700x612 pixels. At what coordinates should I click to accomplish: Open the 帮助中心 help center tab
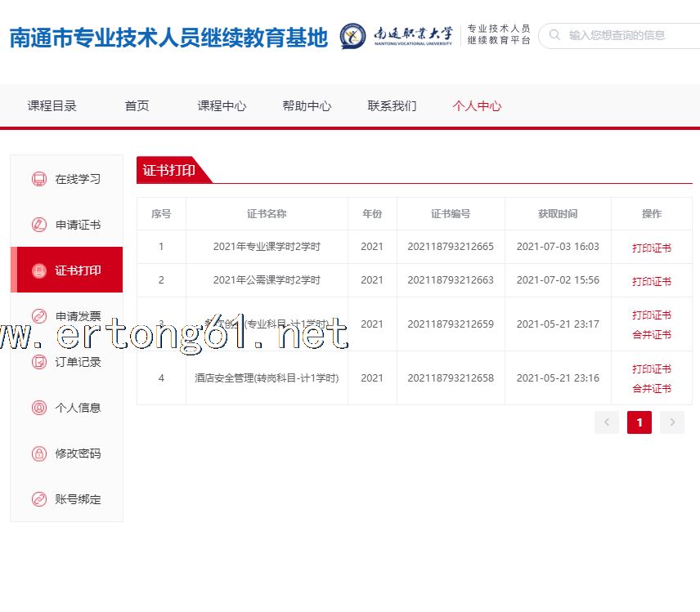pyautogui.click(x=307, y=105)
